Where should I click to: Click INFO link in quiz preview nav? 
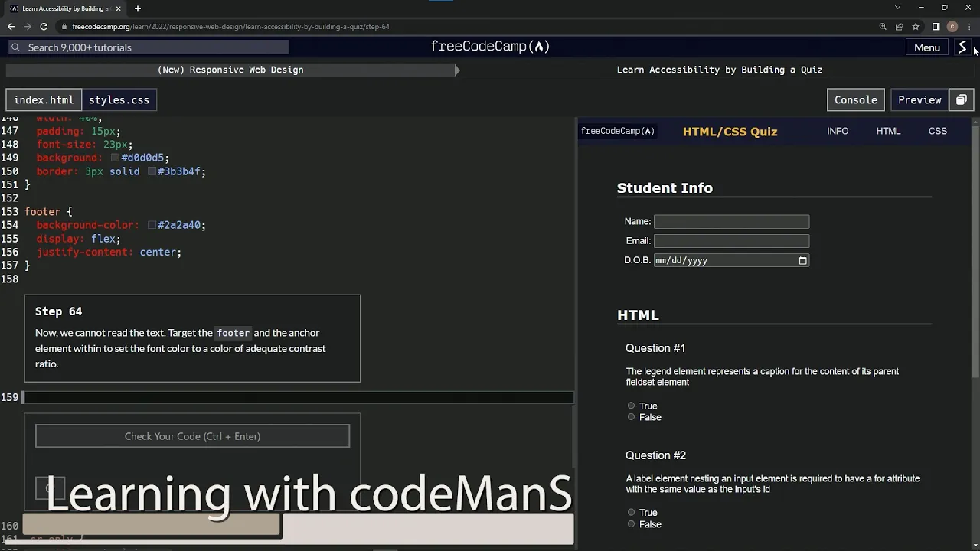click(x=838, y=131)
